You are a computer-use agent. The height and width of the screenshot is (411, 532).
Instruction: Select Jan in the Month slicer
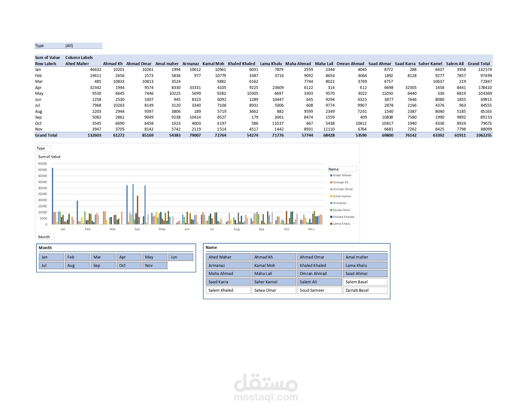[x=51, y=257]
